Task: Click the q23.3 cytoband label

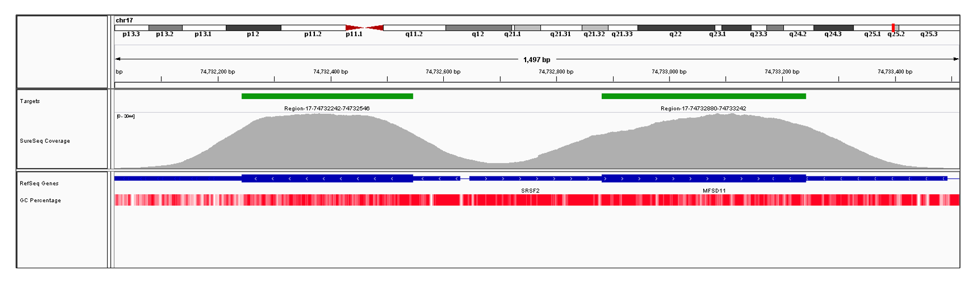Action: 759,34
